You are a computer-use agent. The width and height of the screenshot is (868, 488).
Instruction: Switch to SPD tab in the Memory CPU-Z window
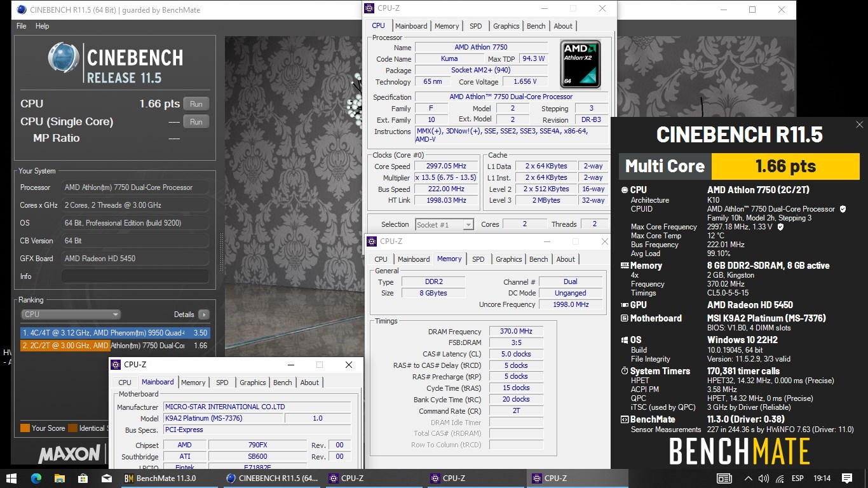tap(478, 259)
